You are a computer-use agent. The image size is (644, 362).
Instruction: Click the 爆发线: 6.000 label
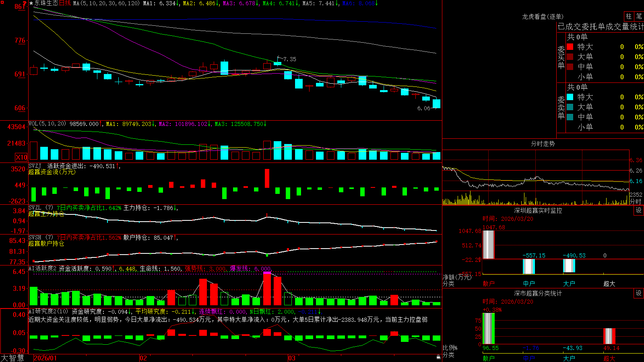[250, 269]
